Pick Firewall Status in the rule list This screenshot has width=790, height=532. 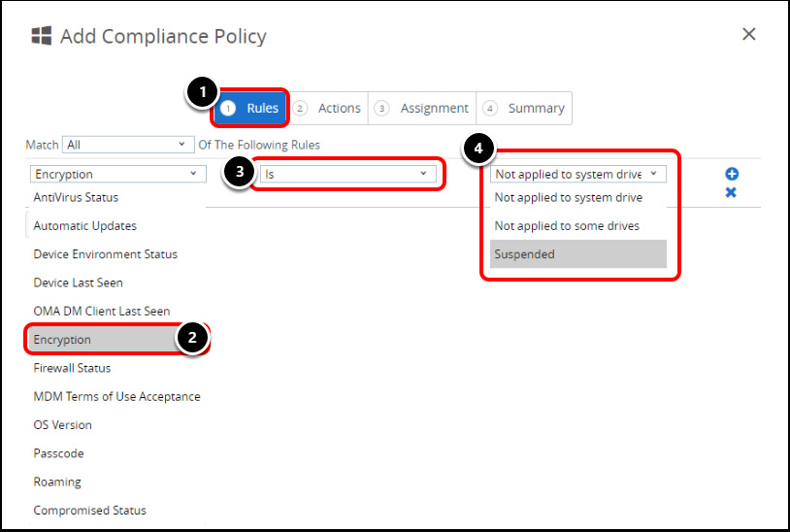pyautogui.click(x=73, y=368)
